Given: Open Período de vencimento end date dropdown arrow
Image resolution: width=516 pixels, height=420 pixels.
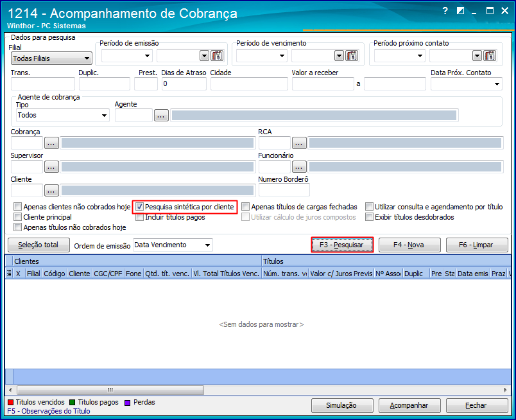Looking at the screenshot, I should (x=340, y=56).
